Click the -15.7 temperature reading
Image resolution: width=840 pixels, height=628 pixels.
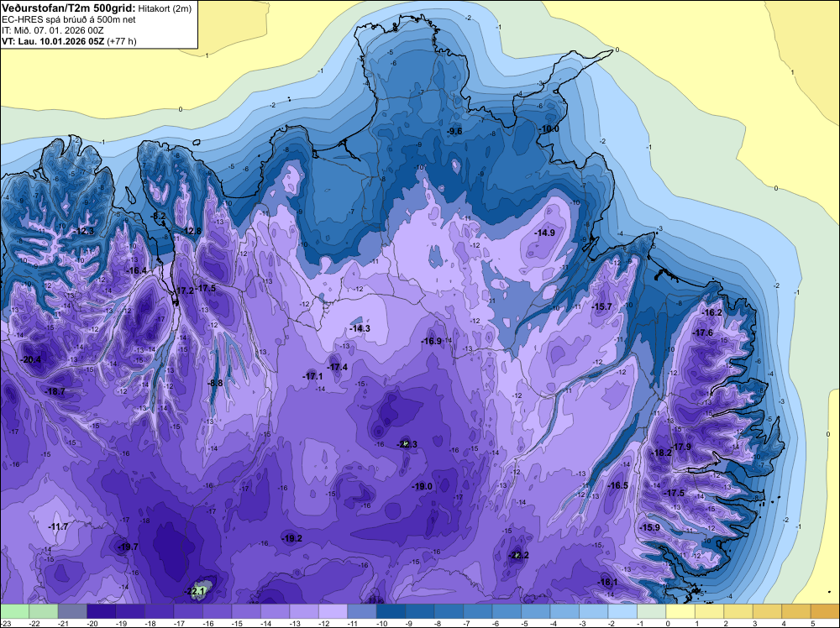click(601, 306)
